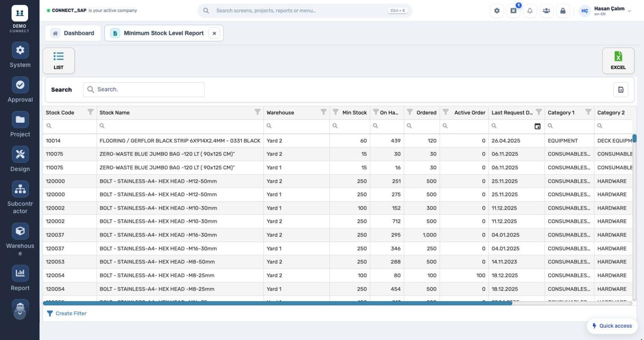
Task: Export report with the EXCEL button
Action: tap(618, 61)
